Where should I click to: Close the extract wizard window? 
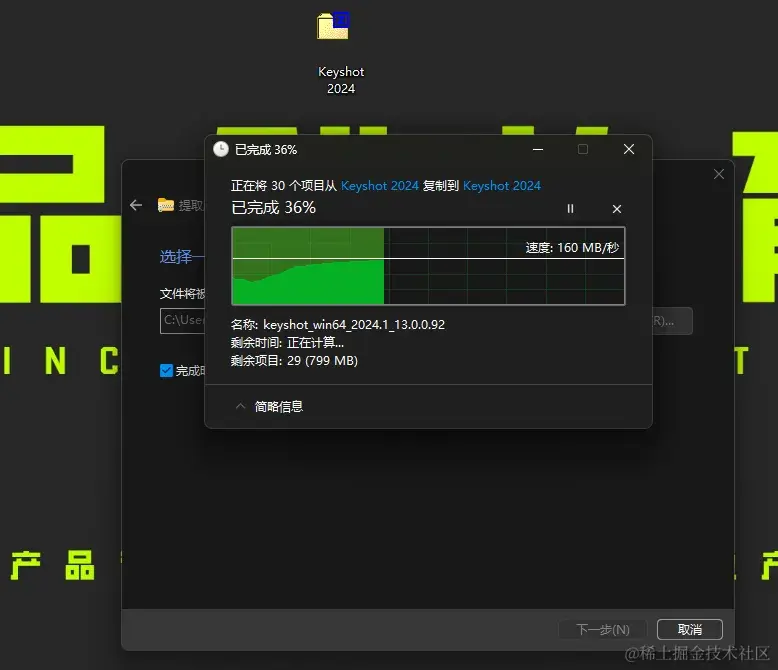coord(719,174)
